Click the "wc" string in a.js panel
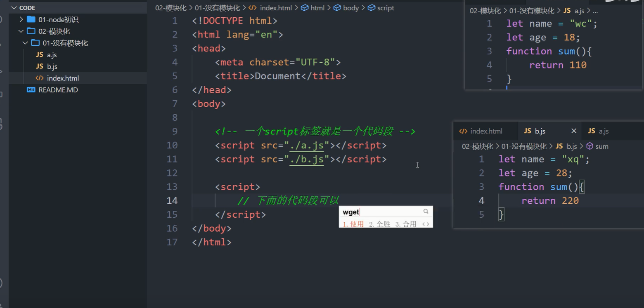The height and width of the screenshot is (308, 644). [x=581, y=24]
